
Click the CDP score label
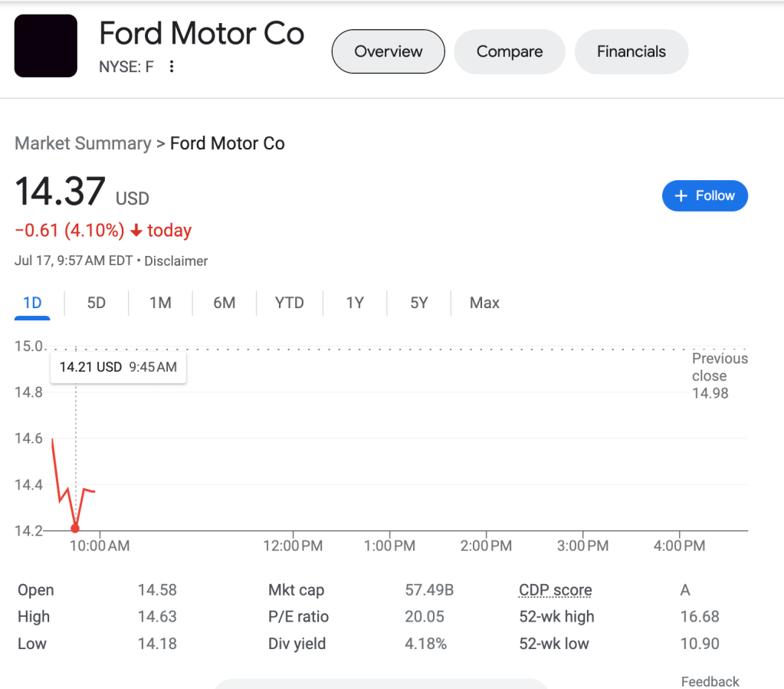coord(555,590)
